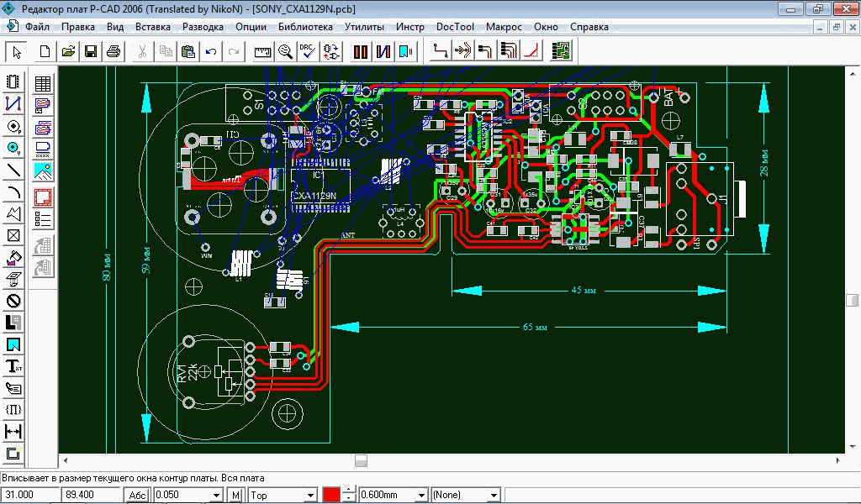The height and width of the screenshot is (504, 861).
Task: Select the place component chip tool
Action: (x=13, y=81)
